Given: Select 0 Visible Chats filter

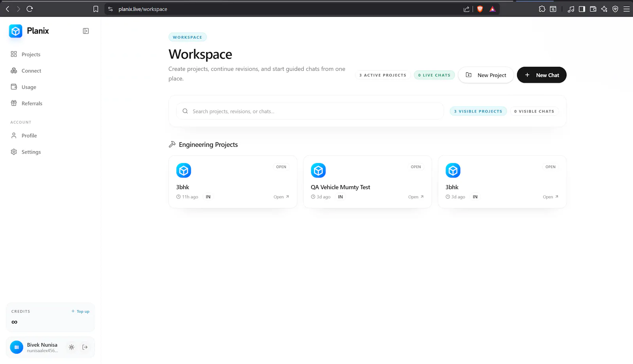Looking at the screenshot, I should point(534,111).
